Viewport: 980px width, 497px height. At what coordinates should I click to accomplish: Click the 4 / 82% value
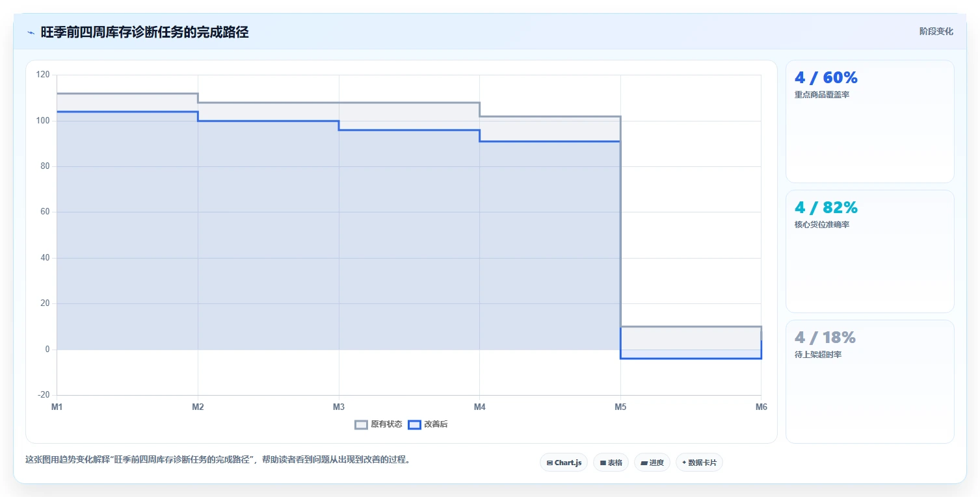pyautogui.click(x=826, y=208)
